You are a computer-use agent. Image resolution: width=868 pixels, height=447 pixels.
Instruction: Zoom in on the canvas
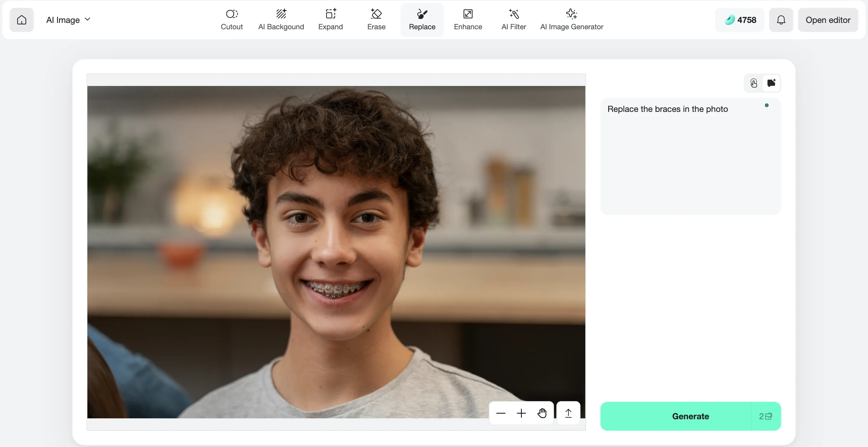(521, 413)
